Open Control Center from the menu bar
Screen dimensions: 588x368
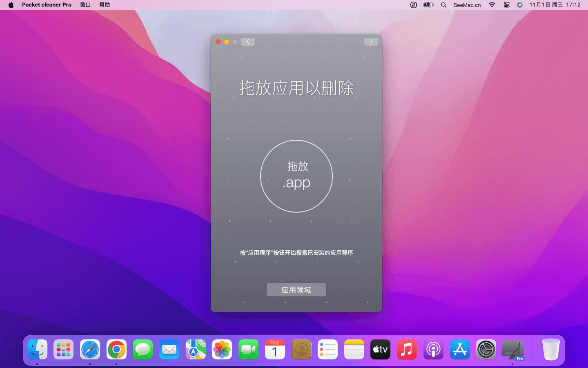click(x=506, y=5)
